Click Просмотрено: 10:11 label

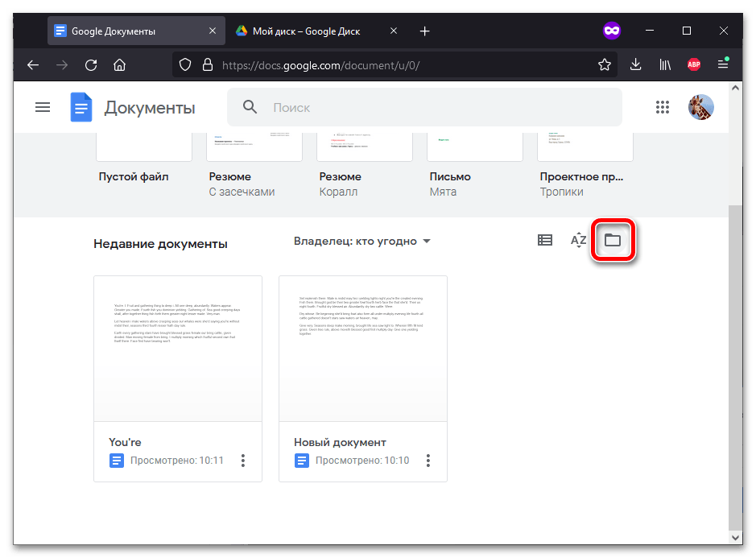tap(177, 461)
